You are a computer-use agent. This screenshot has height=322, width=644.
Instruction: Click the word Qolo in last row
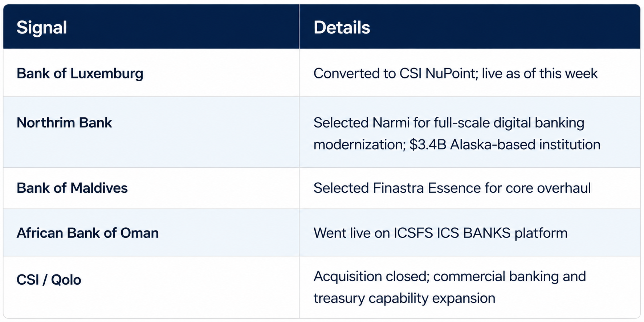(66, 280)
